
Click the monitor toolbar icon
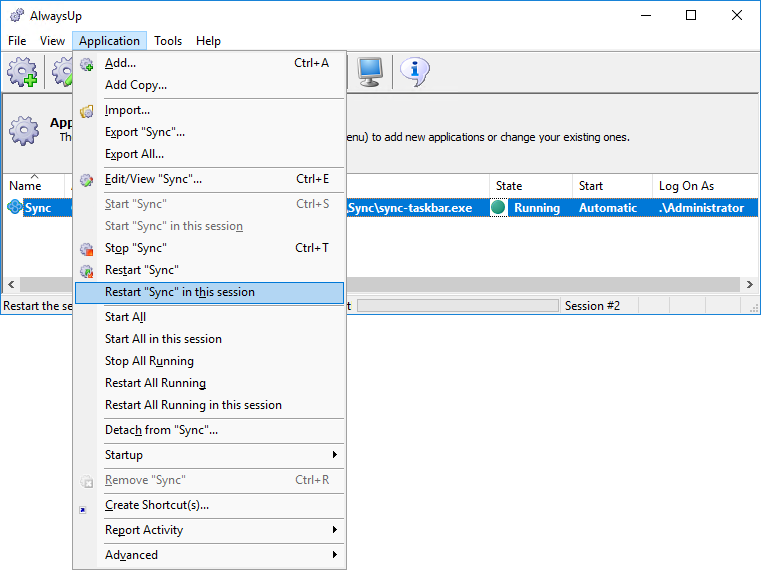tap(370, 72)
